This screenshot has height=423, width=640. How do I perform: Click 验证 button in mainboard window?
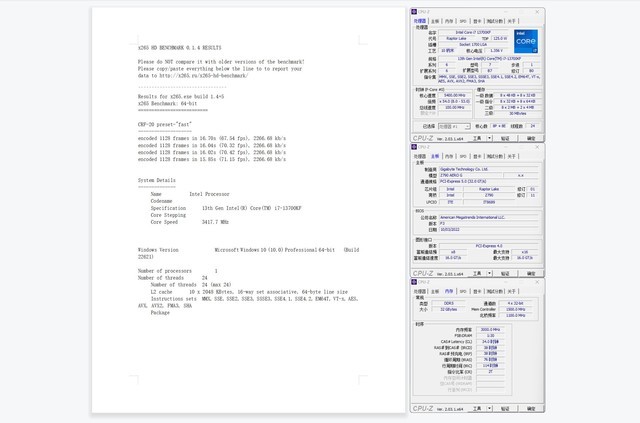pos(505,274)
